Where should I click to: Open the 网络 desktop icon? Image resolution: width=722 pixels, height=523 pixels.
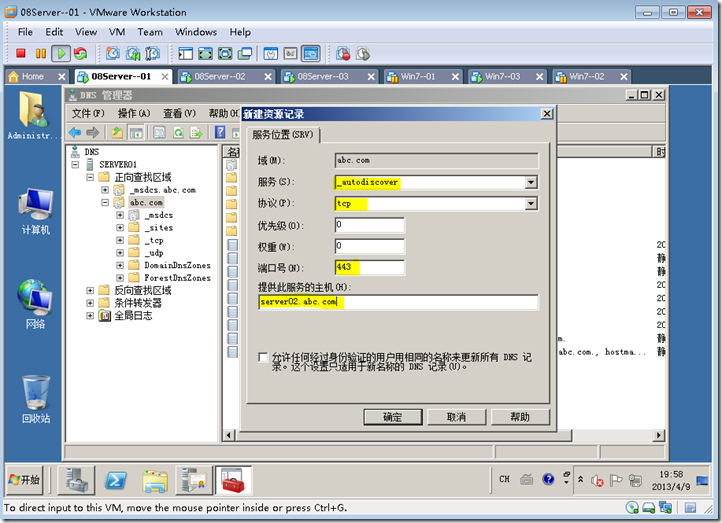pyautogui.click(x=35, y=304)
